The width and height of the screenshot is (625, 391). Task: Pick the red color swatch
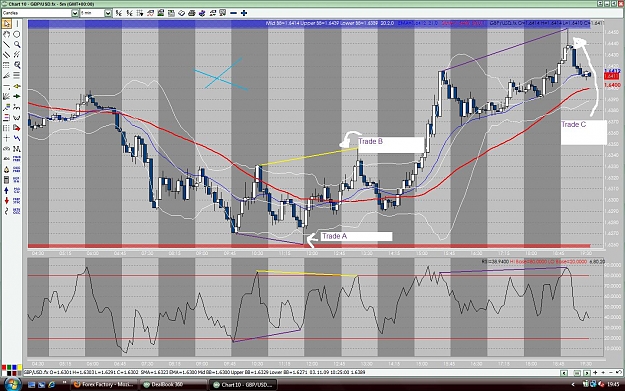point(4,367)
